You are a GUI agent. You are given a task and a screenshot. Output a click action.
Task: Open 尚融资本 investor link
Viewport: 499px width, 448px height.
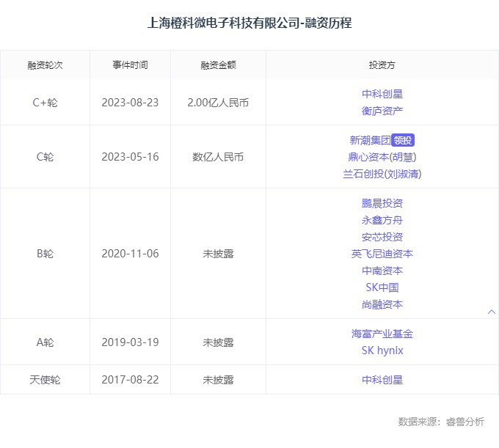382,304
